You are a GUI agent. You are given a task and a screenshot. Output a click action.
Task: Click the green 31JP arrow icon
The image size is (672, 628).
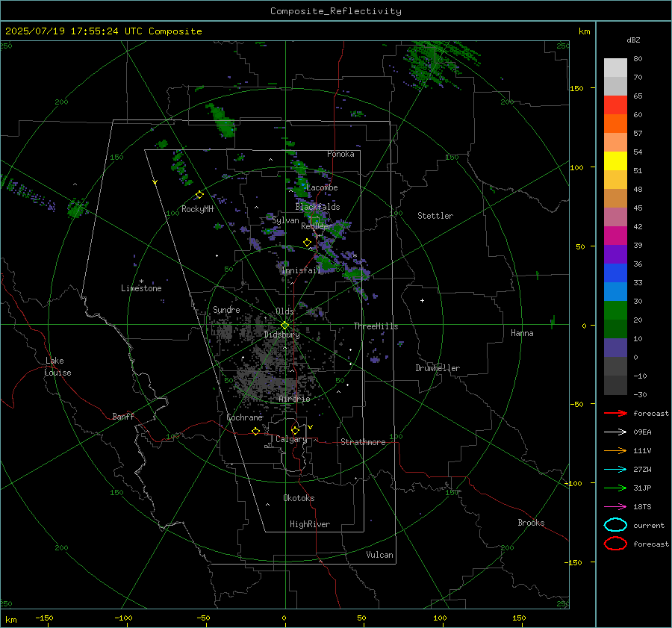tap(615, 488)
